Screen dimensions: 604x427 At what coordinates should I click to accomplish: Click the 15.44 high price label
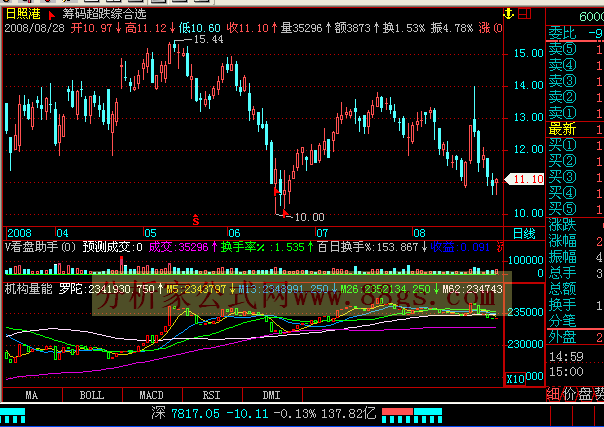[208, 39]
